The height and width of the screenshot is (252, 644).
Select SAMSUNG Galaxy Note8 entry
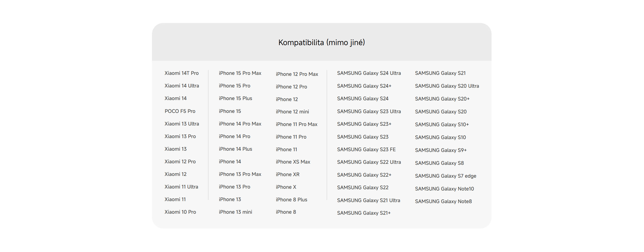443,201
